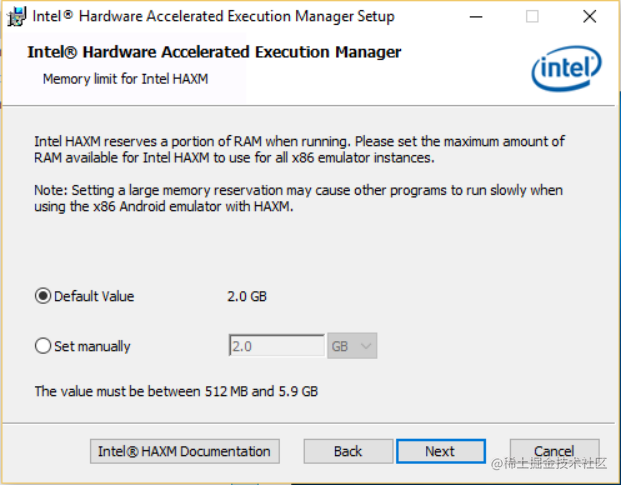Click the '2.0 GB' default value text
Image resolution: width=622 pixels, height=485 pixels.
point(247,297)
